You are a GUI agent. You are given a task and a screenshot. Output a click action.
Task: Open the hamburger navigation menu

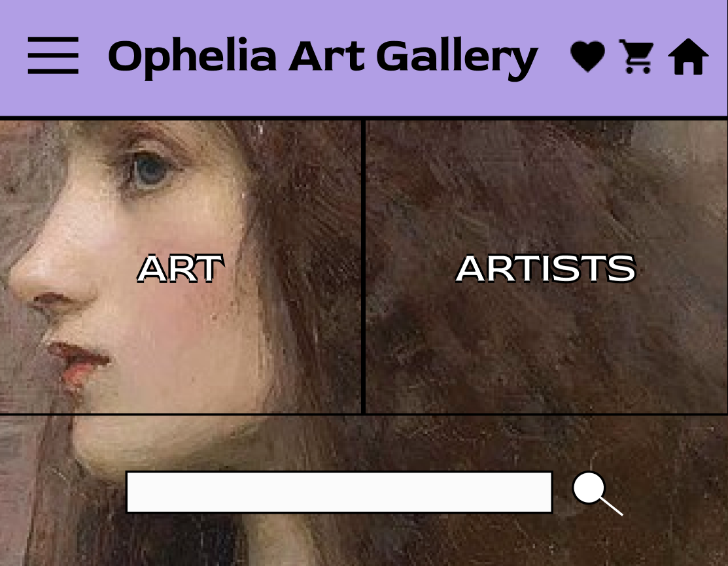(53, 56)
